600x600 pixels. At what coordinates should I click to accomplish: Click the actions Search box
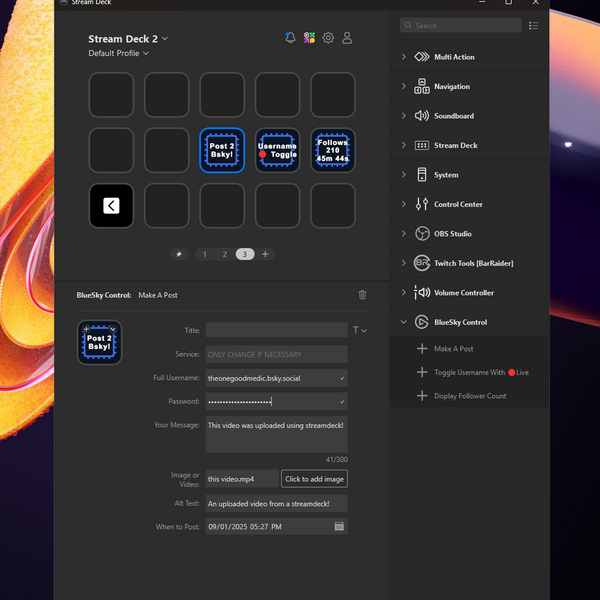[460, 26]
